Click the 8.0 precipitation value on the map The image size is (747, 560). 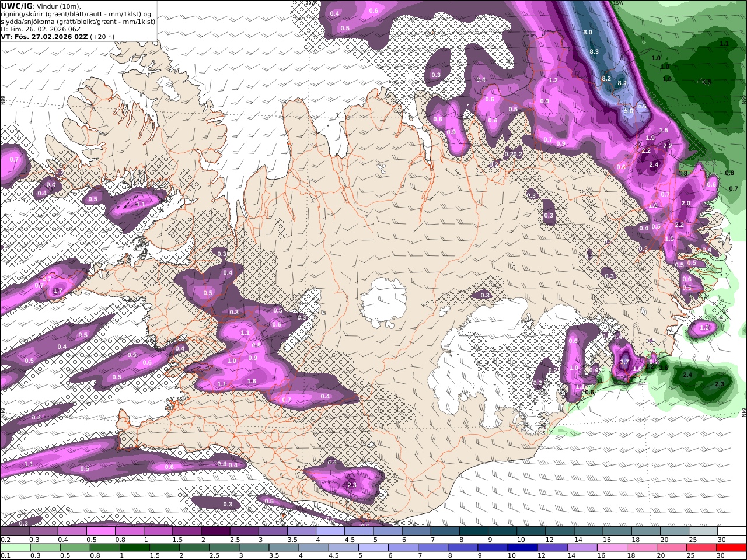coord(588,33)
